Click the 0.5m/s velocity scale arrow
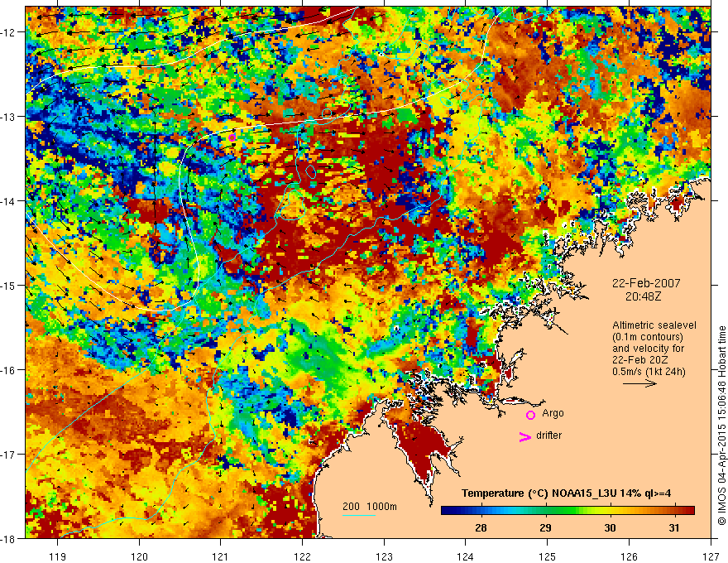This screenshot has width=728, height=563. pyautogui.click(x=639, y=383)
